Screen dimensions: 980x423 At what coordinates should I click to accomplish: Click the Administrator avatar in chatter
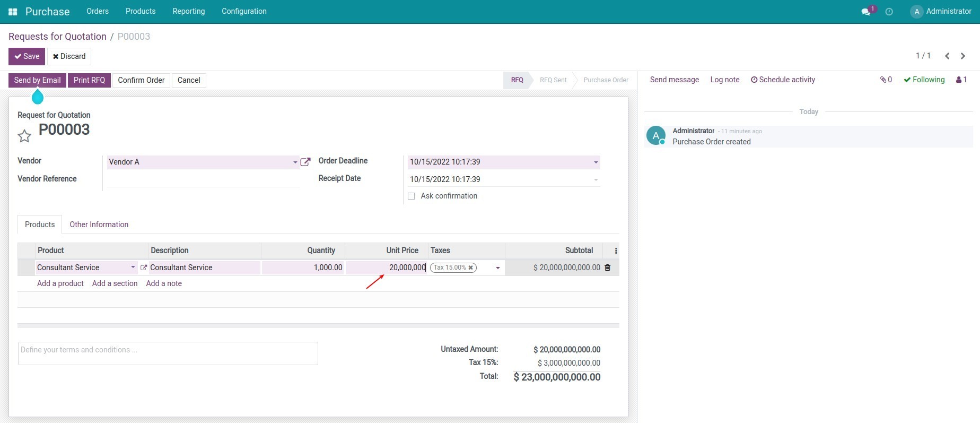(x=656, y=135)
